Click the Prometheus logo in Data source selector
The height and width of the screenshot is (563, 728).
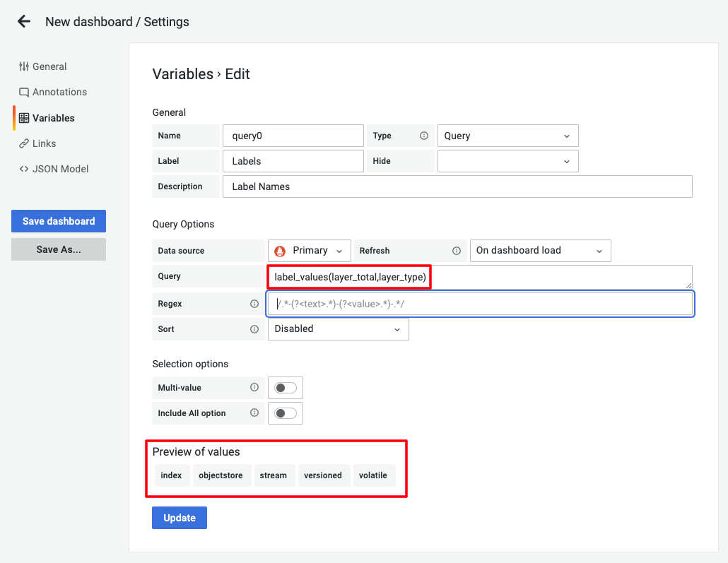pos(278,250)
